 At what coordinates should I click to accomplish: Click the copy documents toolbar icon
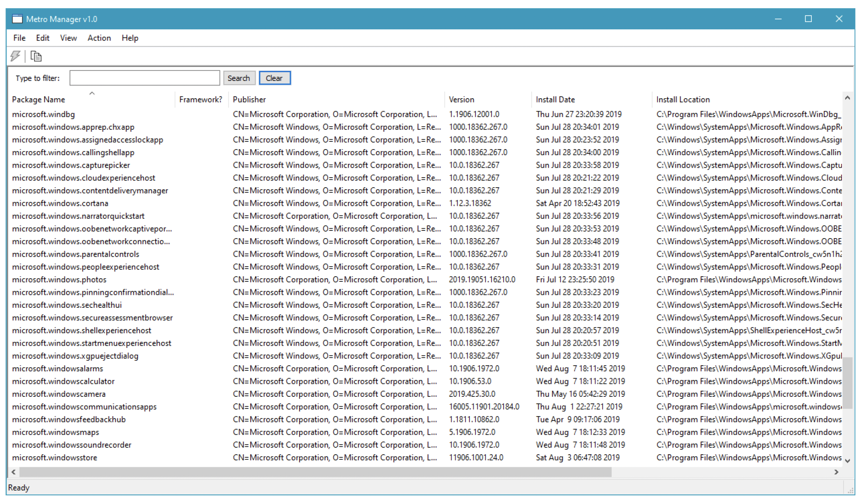point(36,56)
